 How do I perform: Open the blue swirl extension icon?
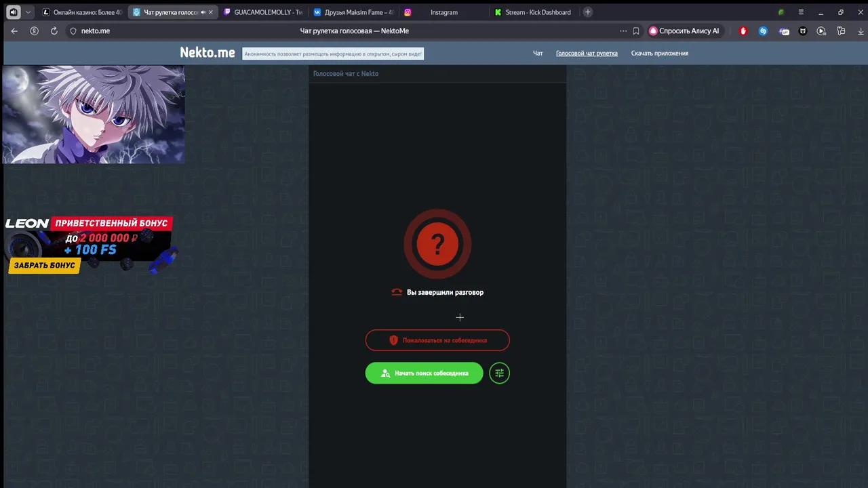[763, 31]
